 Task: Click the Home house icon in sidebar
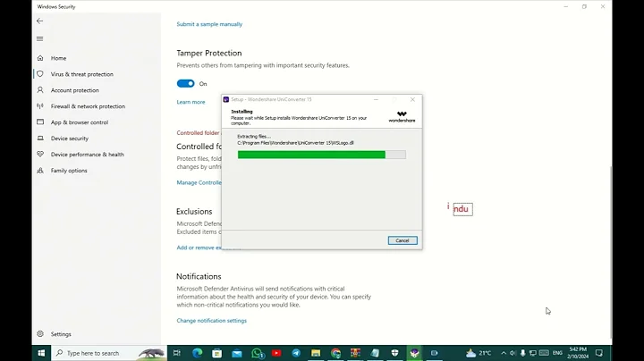pos(40,58)
